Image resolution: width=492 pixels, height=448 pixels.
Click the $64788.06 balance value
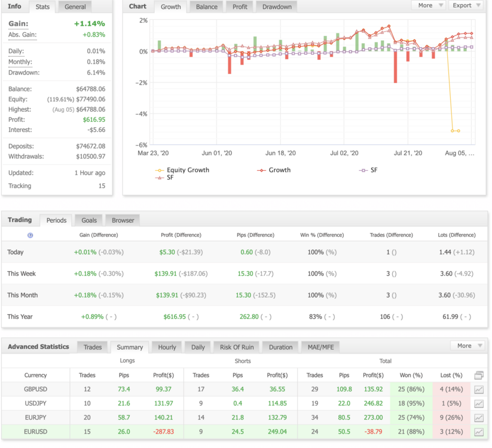(91, 89)
